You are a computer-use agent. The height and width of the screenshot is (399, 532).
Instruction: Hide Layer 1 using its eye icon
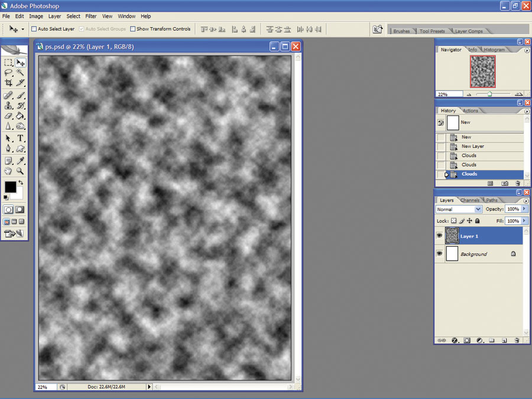(x=439, y=235)
